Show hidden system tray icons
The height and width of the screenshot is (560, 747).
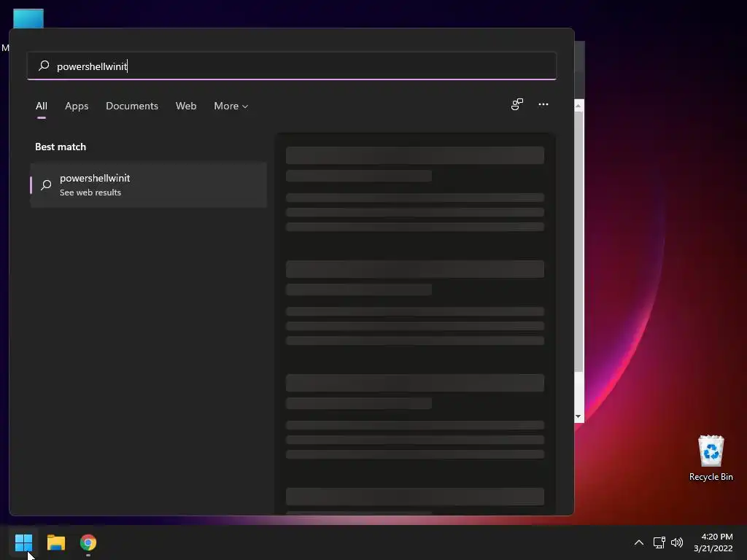(x=639, y=542)
